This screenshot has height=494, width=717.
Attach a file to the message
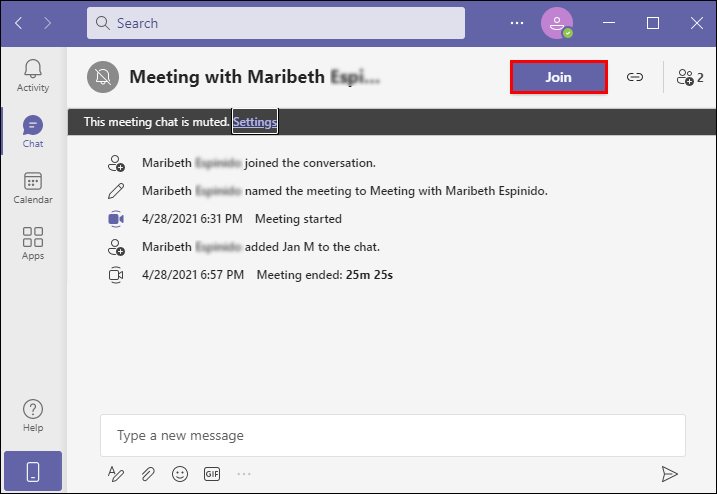point(148,474)
